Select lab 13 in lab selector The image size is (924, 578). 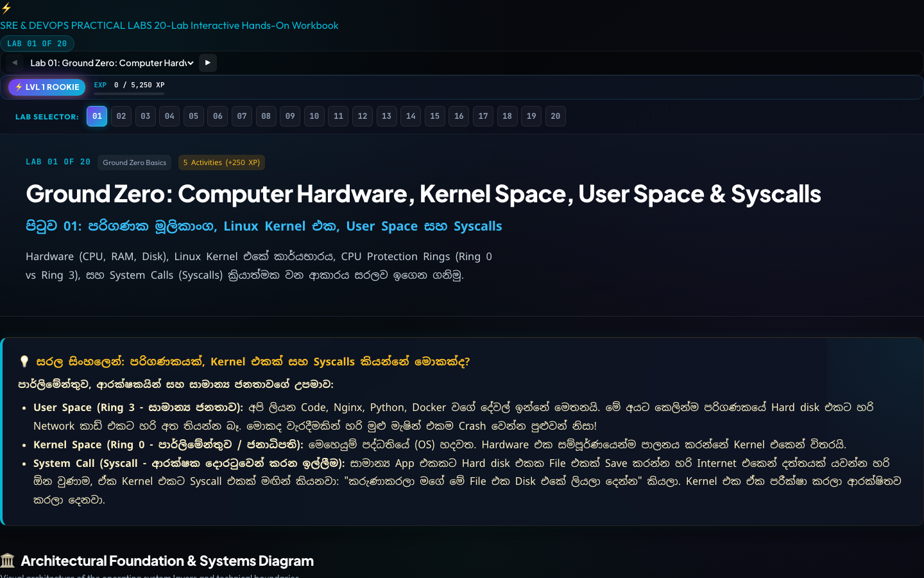point(387,116)
